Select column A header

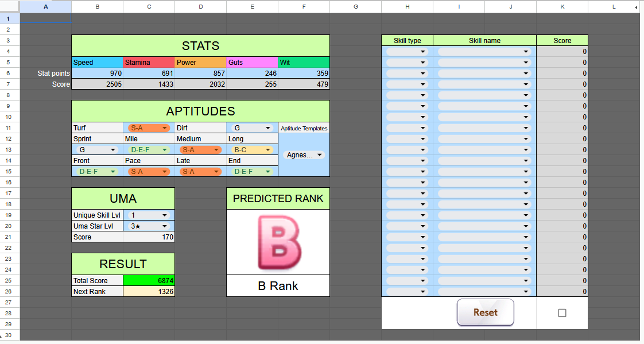(45, 6)
